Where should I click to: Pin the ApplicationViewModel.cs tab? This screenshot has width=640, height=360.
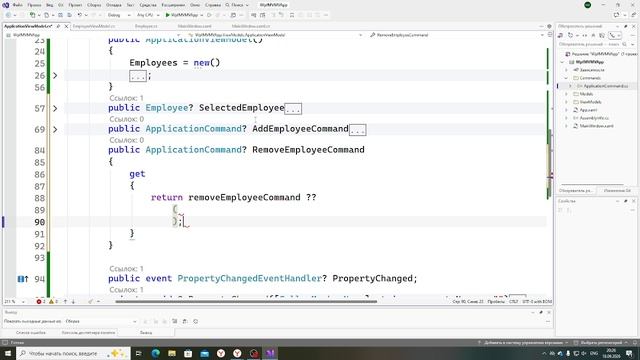58,26
